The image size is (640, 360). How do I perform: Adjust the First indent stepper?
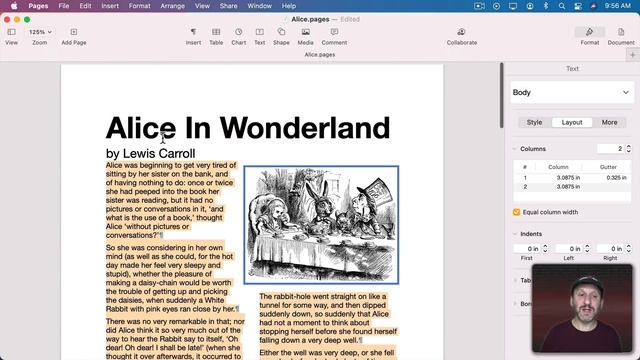tap(545, 249)
